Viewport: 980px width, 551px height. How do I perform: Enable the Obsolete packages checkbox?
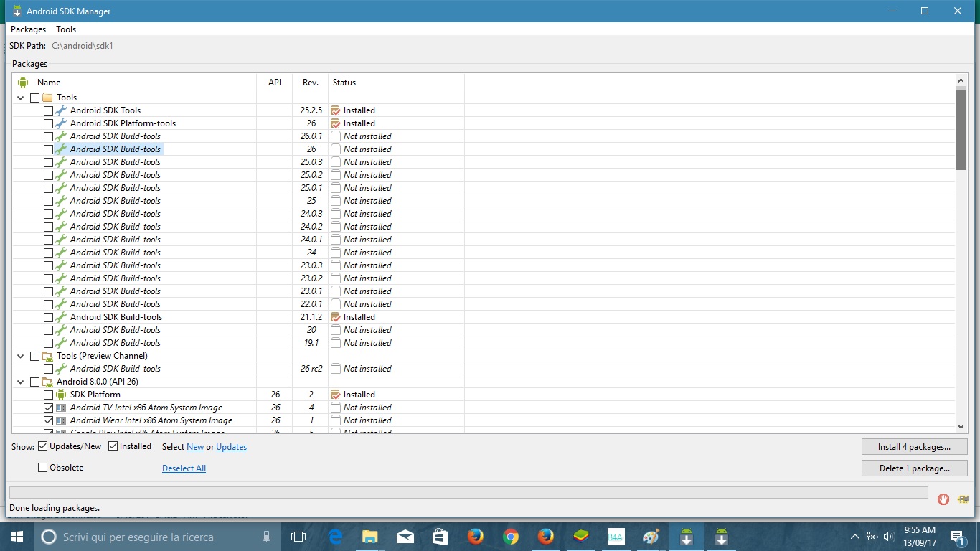[43, 468]
